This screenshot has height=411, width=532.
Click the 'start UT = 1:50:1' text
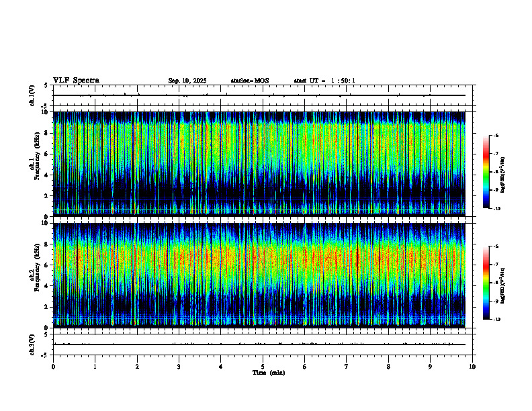pos(324,81)
